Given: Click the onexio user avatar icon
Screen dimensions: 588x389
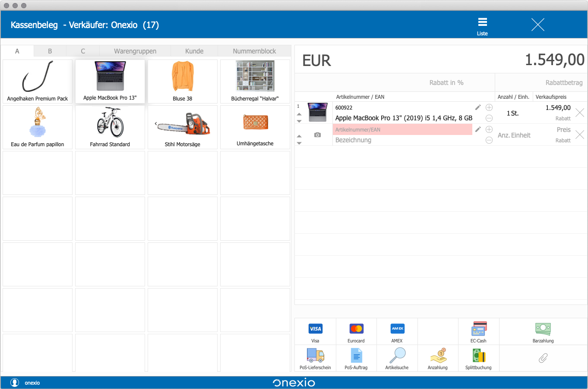Looking at the screenshot, I should point(15,383).
